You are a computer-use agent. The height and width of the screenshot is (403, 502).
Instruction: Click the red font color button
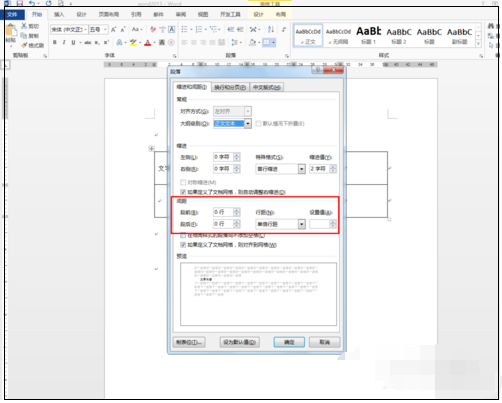pos(148,42)
